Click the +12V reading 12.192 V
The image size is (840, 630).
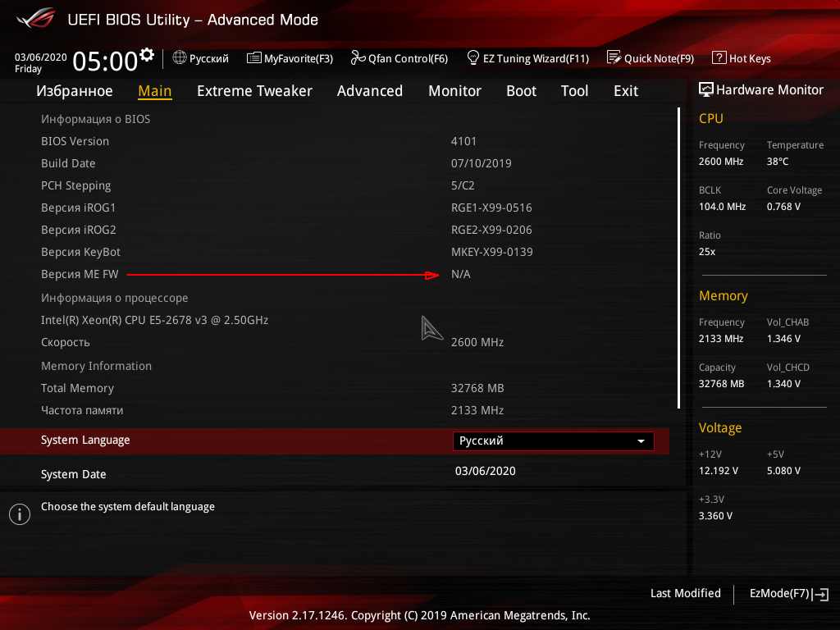pos(719,470)
